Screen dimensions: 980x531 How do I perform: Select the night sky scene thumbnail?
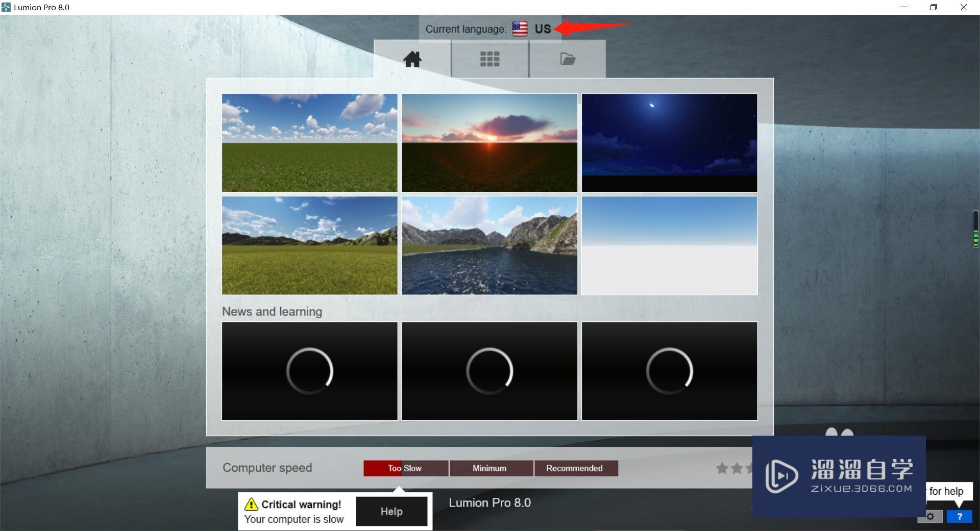(x=670, y=143)
